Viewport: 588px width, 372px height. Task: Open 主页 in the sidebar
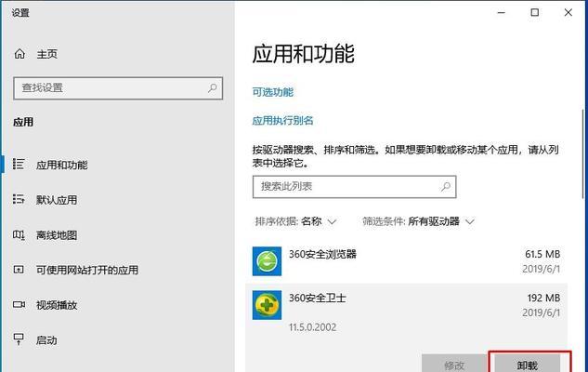tap(46, 54)
